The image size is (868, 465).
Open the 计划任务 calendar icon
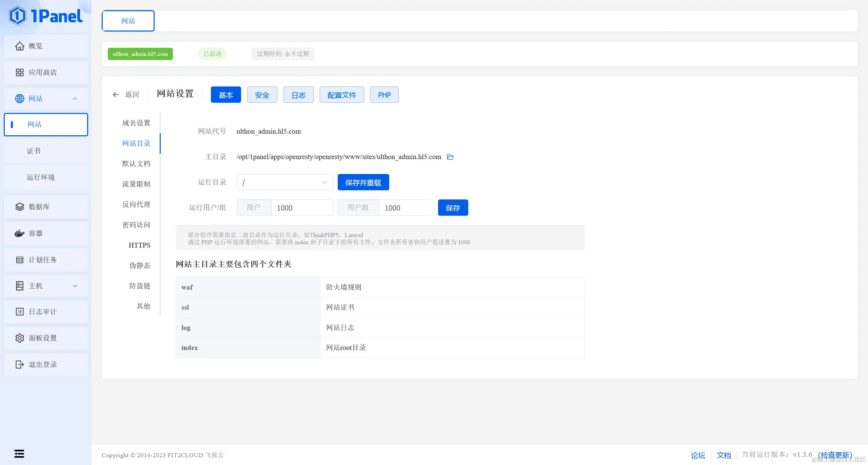20,260
